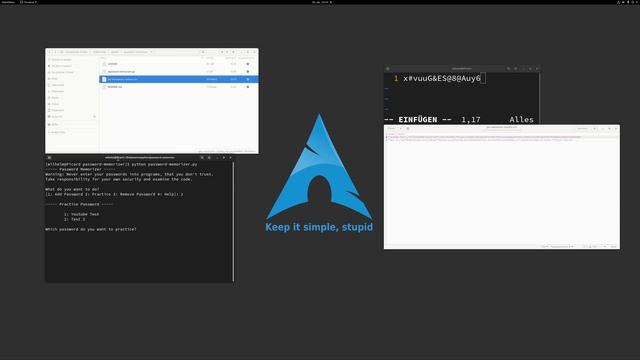Open the vim terminal hamburger menu
Viewport: 640px width, 360px height.
coord(516,69)
